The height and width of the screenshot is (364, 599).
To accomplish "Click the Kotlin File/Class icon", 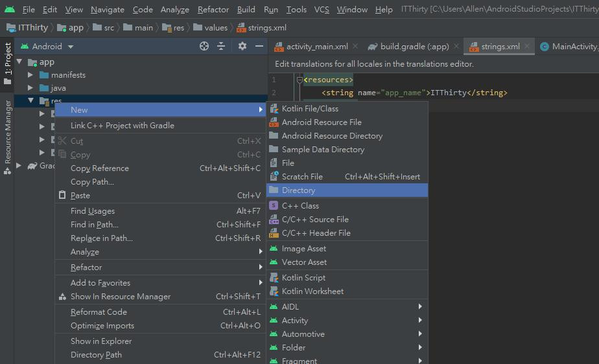I will [x=274, y=109].
